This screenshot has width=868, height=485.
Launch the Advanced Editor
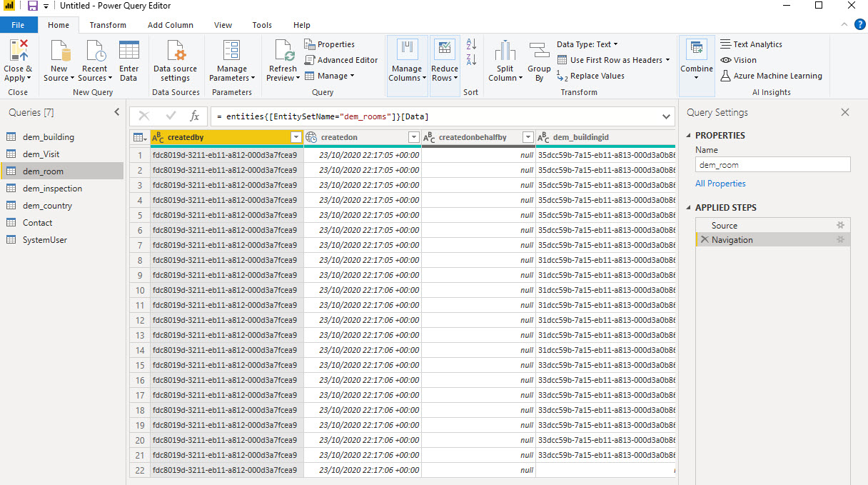(x=341, y=60)
